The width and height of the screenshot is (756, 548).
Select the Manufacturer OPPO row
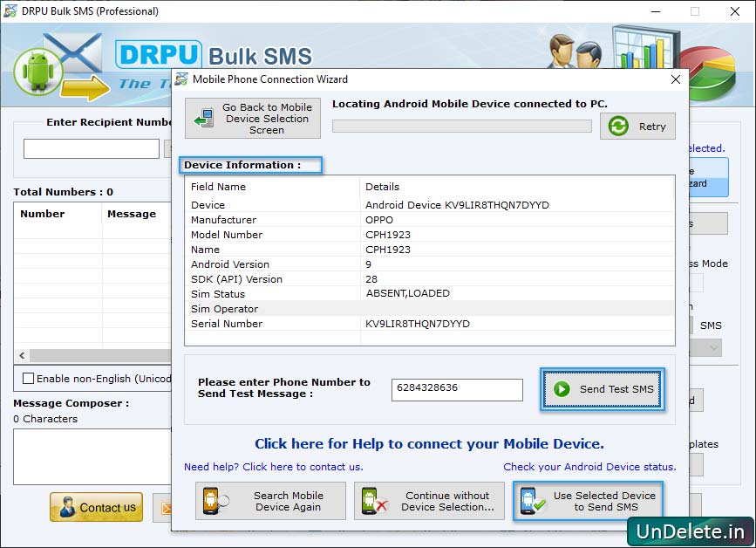click(x=430, y=220)
